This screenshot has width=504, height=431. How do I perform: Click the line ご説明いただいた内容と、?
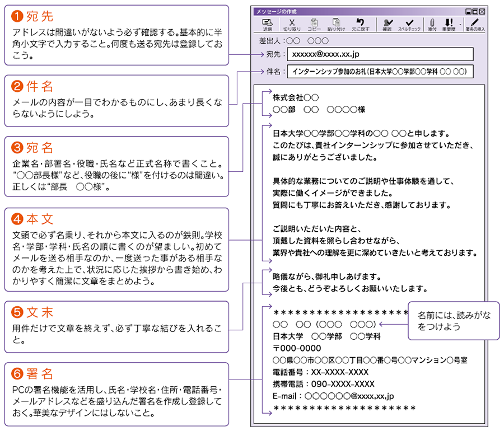pos(317,229)
